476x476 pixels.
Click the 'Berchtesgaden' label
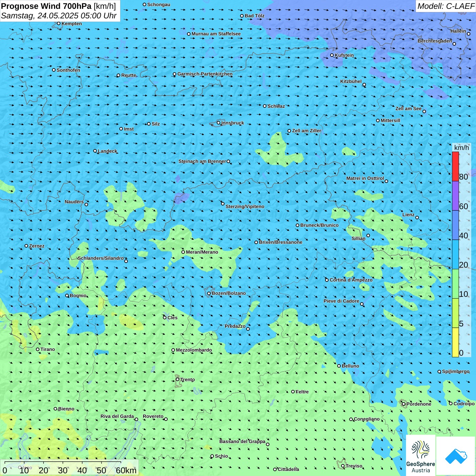435,41
